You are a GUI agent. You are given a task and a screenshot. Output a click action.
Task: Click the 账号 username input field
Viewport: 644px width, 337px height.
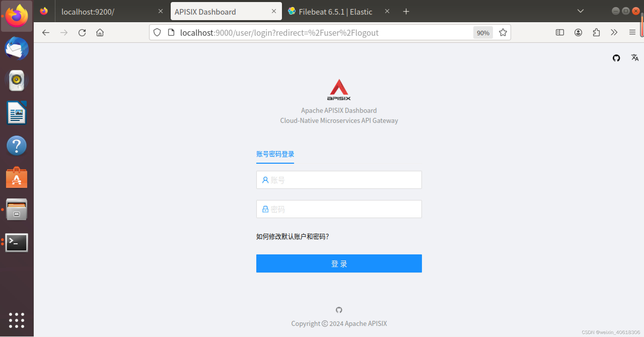339,180
